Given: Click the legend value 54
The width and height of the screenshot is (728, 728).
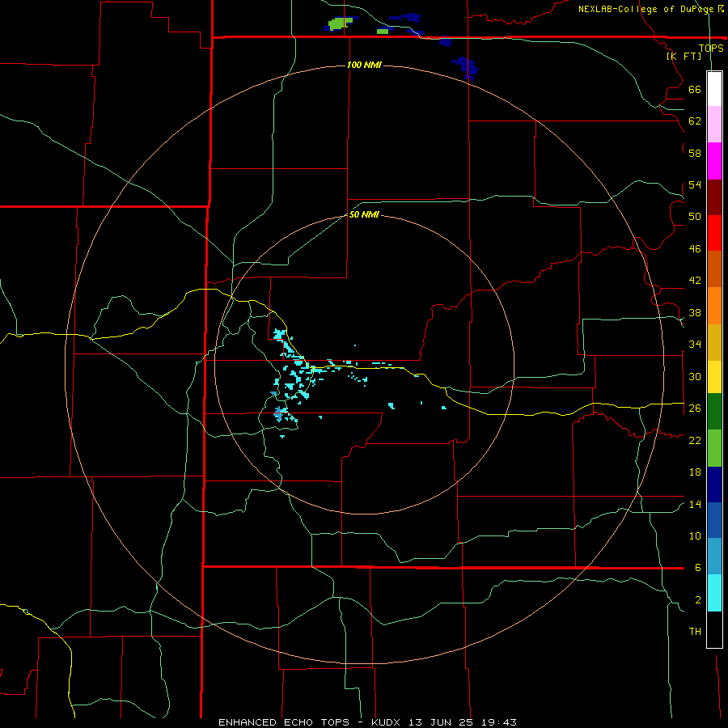Looking at the screenshot, I should pyautogui.click(x=695, y=184).
